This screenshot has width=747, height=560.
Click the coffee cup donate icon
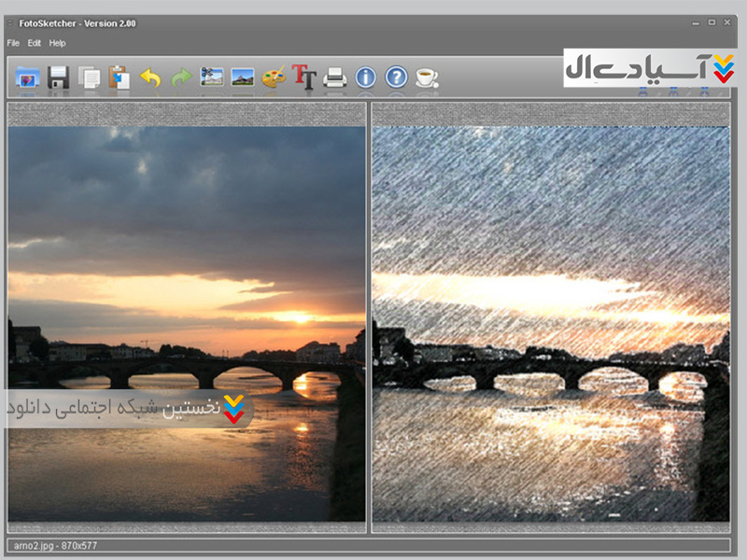point(427,77)
